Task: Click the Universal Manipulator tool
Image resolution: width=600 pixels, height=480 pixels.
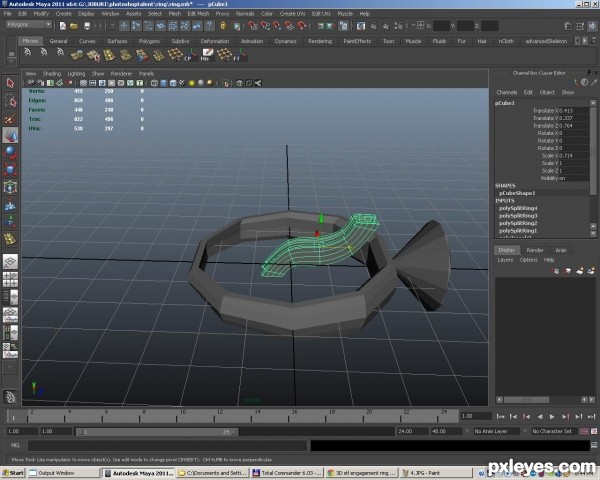Action: [x=10, y=187]
